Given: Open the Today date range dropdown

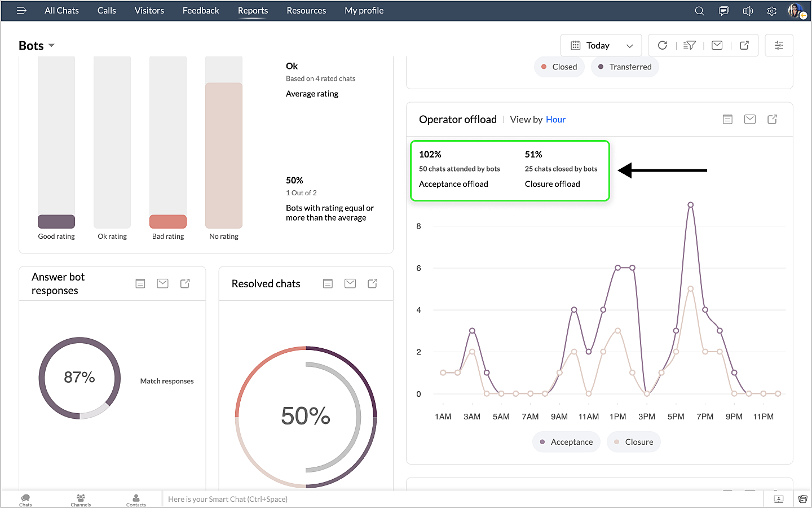Looking at the screenshot, I should (x=601, y=45).
